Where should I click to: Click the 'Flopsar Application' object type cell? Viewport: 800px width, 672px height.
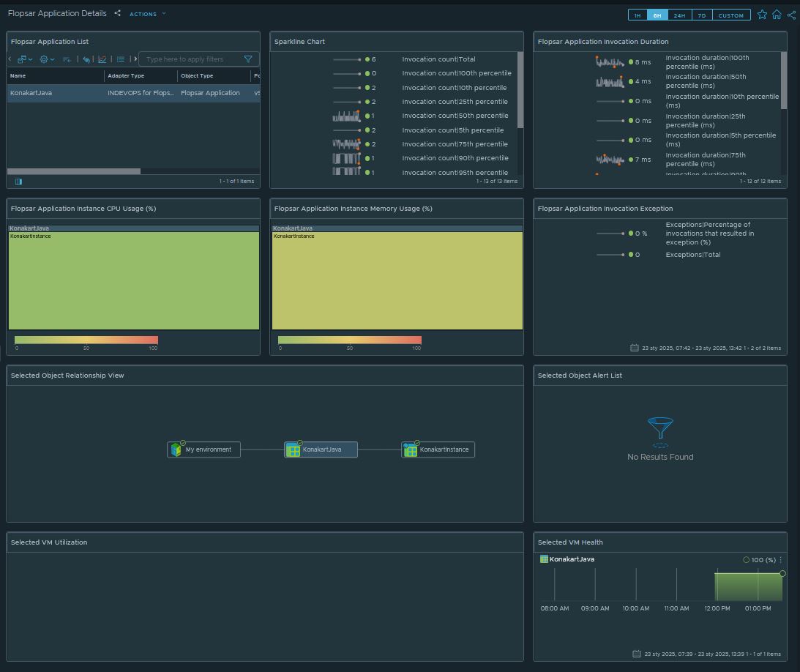210,93
